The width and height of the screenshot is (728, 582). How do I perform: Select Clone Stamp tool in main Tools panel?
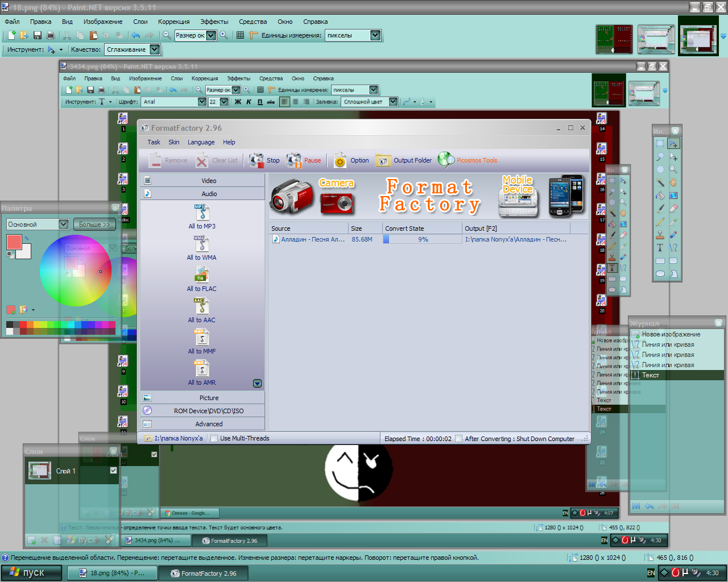pyautogui.click(x=660, y=235)
